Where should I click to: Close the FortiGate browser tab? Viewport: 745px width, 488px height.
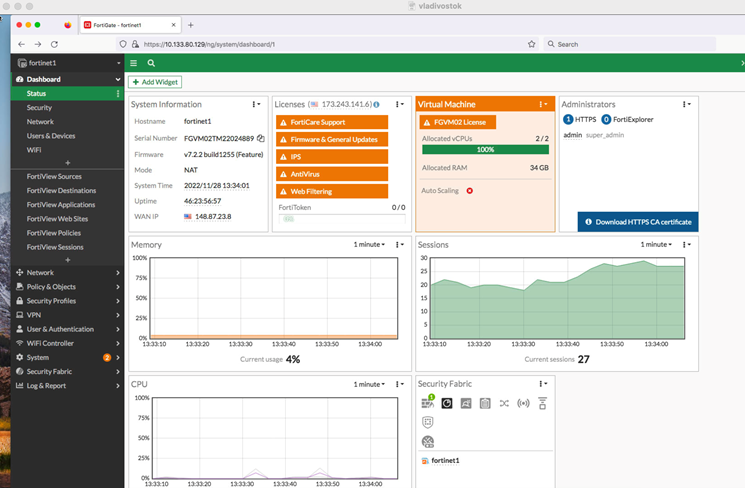click(173, 25)
